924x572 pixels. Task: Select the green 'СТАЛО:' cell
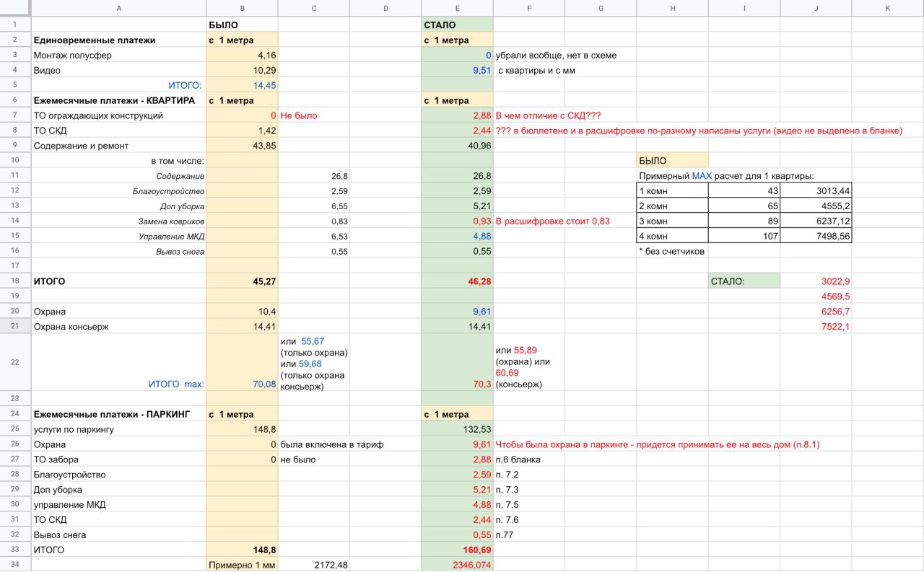tap(744, 281)
